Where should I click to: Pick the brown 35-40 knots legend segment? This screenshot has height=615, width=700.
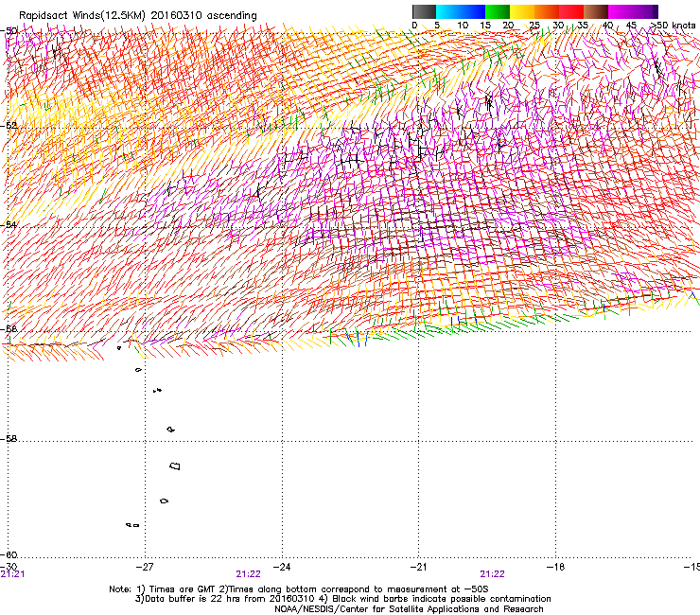coord(596,11)
